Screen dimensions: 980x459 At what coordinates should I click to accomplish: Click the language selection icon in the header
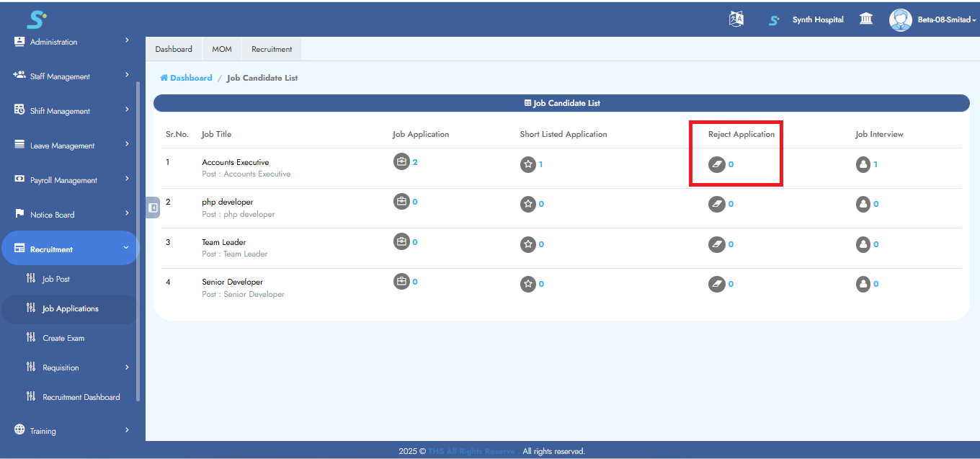[x=736, y=19]
